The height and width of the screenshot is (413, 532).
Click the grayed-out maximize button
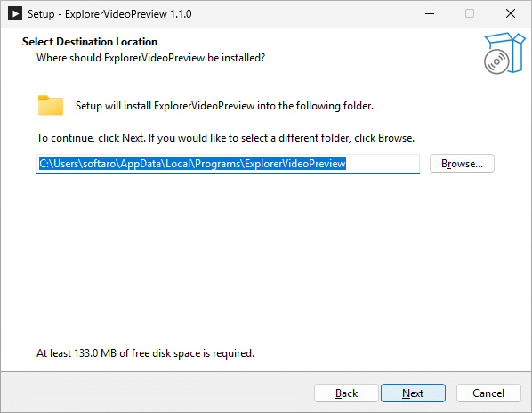470,14
